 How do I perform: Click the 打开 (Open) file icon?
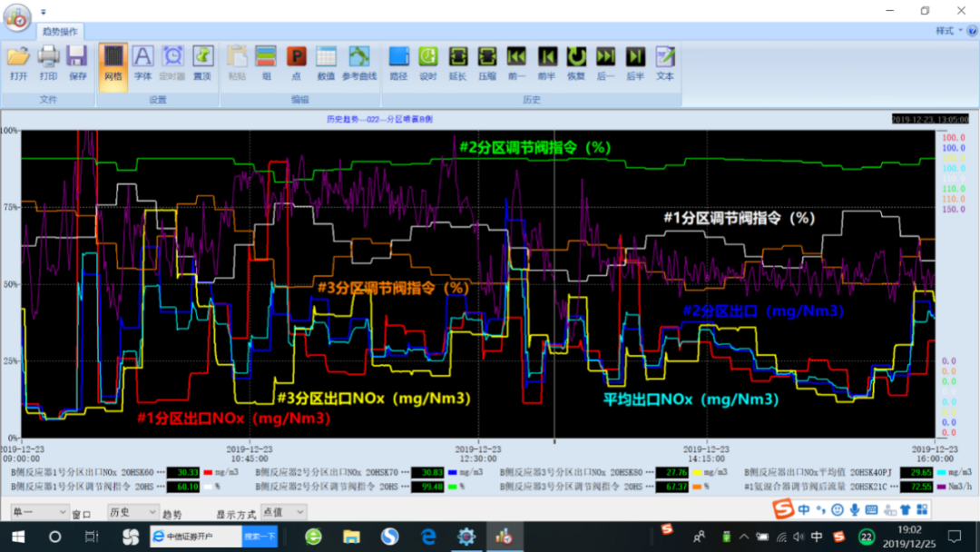click(x=18, y=62)
